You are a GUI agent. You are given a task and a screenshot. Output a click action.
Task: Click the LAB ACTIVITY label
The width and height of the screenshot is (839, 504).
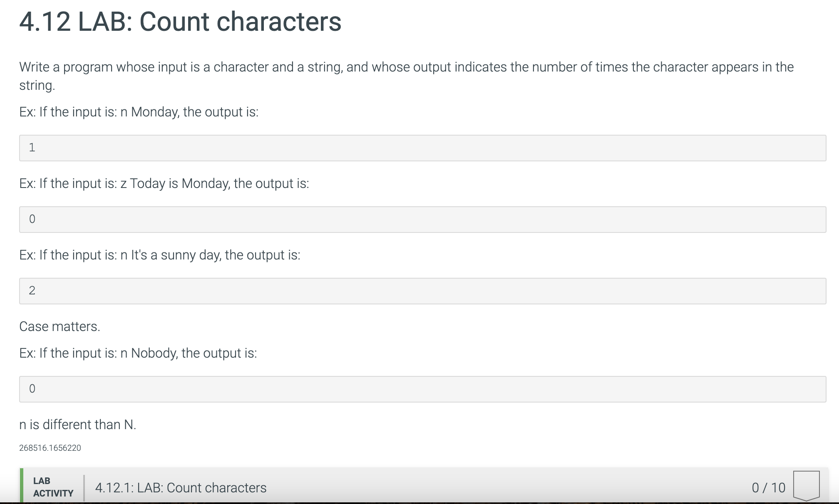coord(53,487)
